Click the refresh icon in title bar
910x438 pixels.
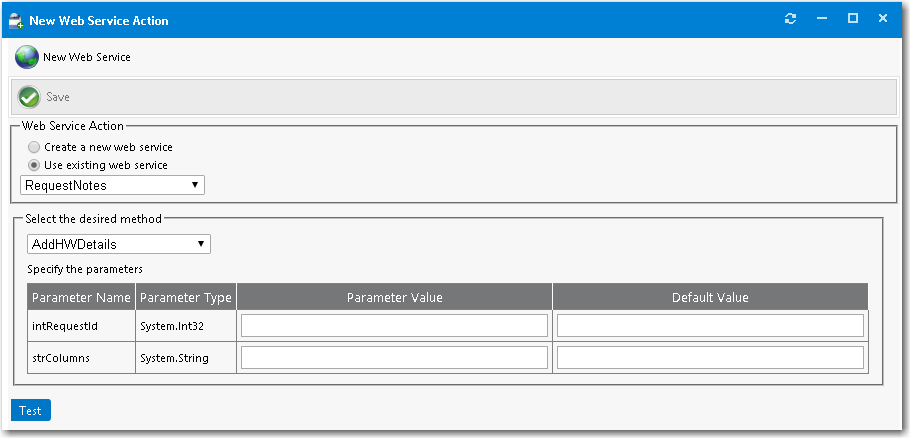[x=790, y=19]
